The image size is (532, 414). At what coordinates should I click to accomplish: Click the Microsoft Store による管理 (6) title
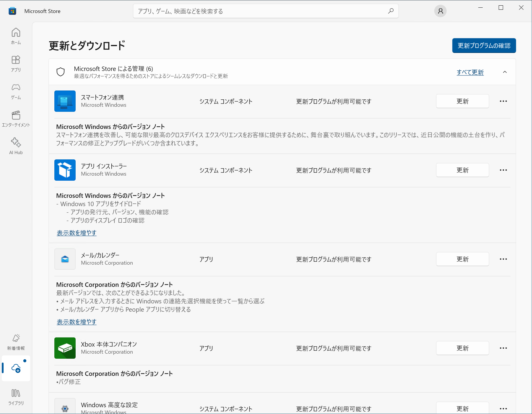click(113, 69)
